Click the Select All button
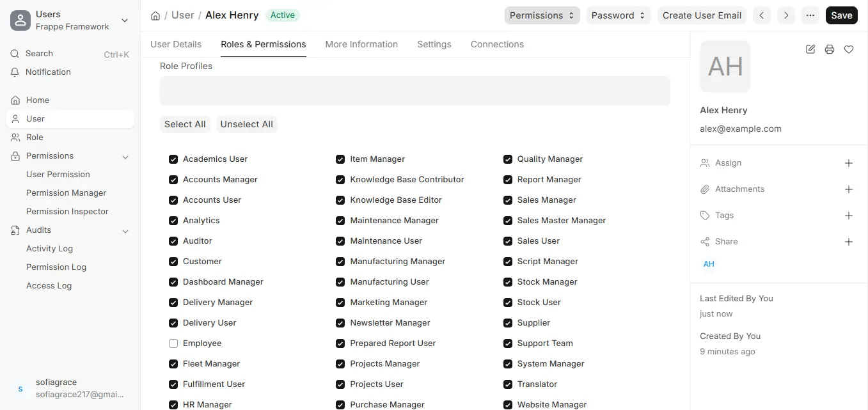The height and width of the screenshot is (410, 868). click(x=185, y=125)
